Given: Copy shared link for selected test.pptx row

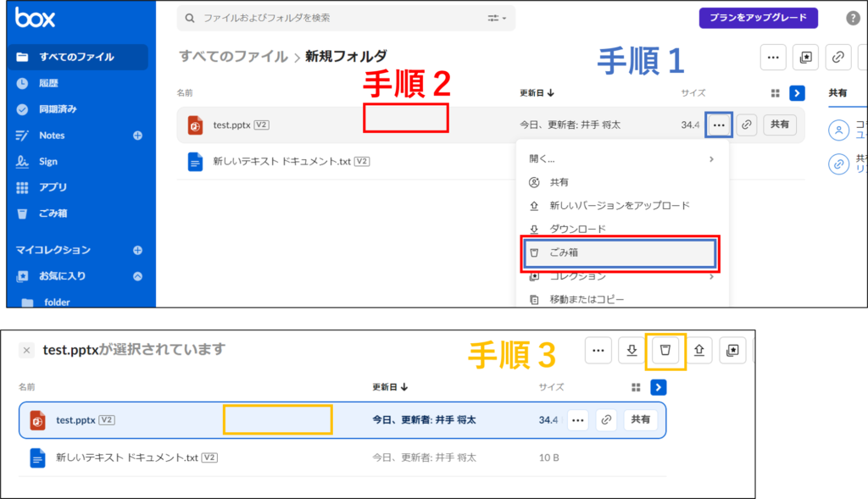Looking at the screenshot, I should [x=606, y=420].
